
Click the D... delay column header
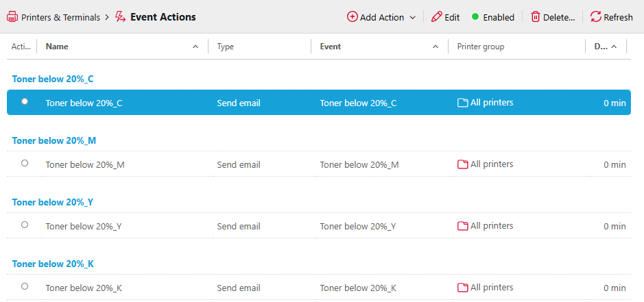(x=601, y=47)
